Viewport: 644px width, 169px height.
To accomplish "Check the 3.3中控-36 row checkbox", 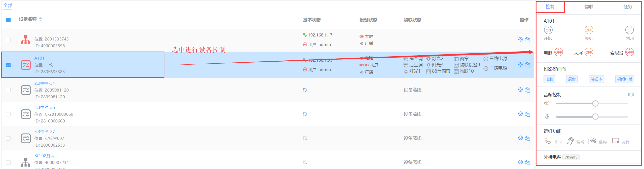I will tap(8, 114).
